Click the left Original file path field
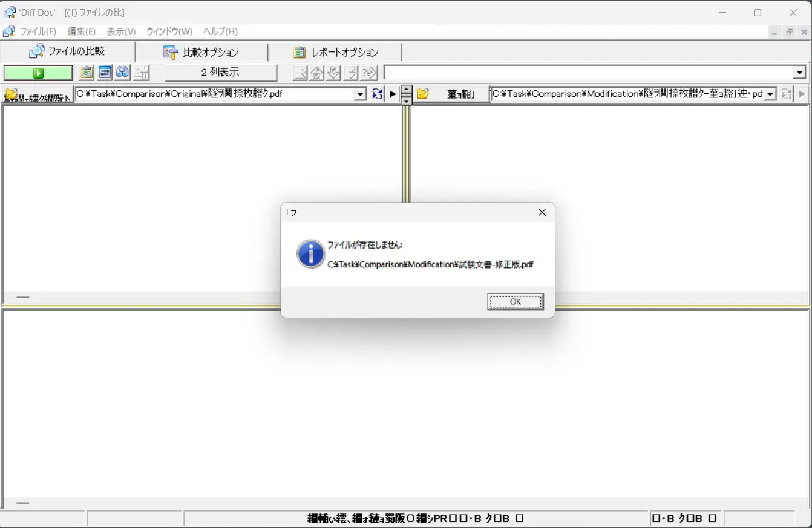This screenshot has width=812, height=528. click(215, 94)
